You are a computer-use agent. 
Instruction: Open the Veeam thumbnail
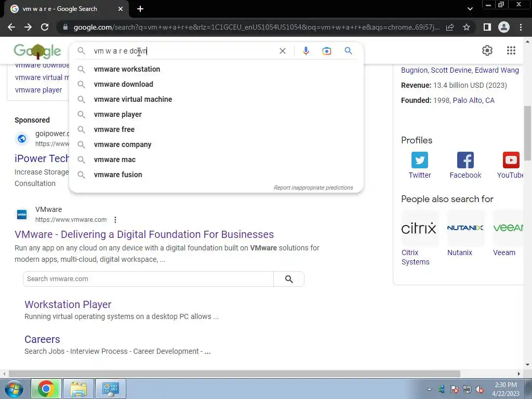tap(508, 228)
